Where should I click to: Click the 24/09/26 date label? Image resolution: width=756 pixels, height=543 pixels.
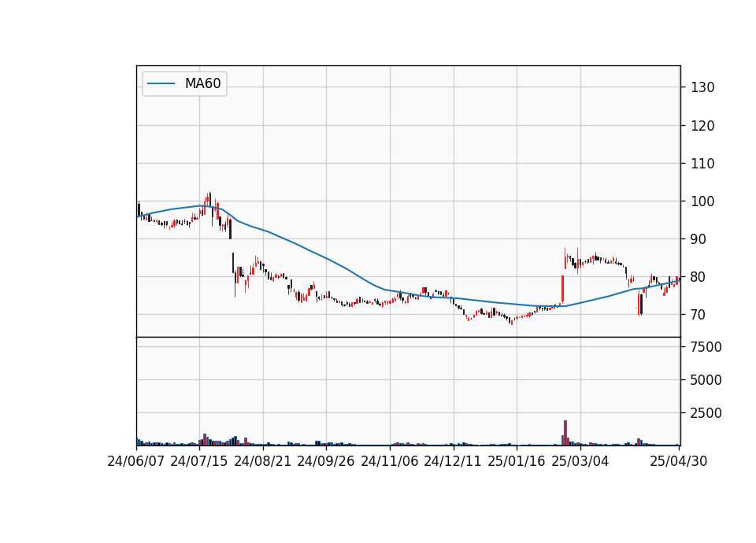pyautogui.click(x=326, y=461)
